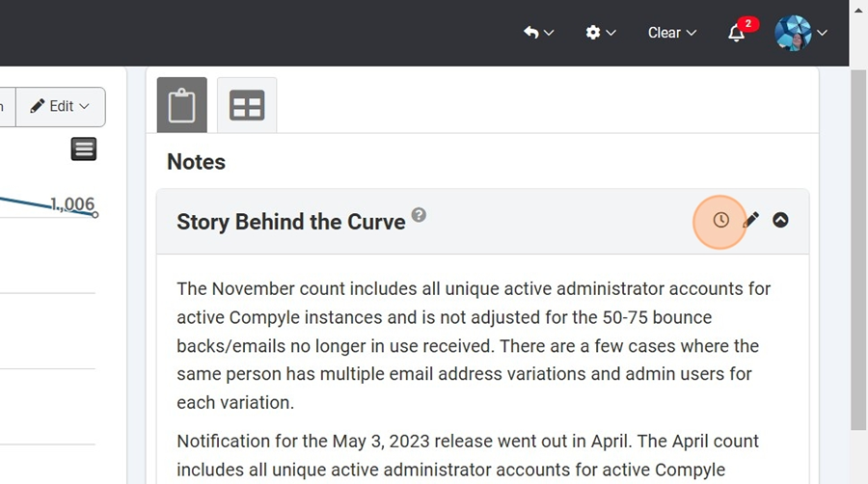868x484 pixels.
Task: Open the notifications bell icon
Action: point(736,33)
